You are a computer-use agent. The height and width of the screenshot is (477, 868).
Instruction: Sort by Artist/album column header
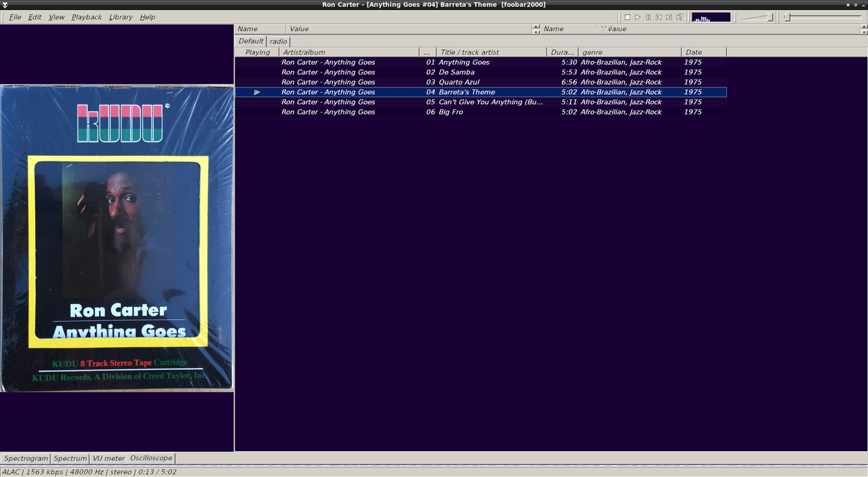[x=349, y=52]
